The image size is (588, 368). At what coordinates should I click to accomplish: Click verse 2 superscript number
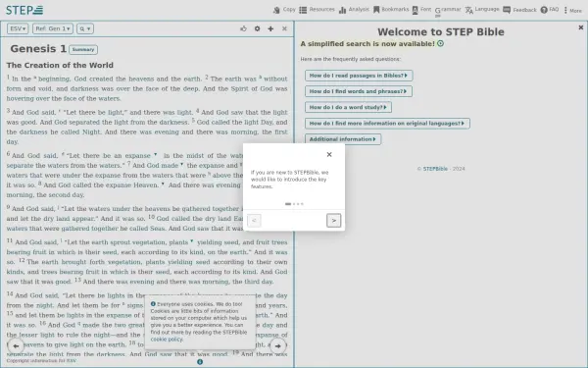coord(207,77)
